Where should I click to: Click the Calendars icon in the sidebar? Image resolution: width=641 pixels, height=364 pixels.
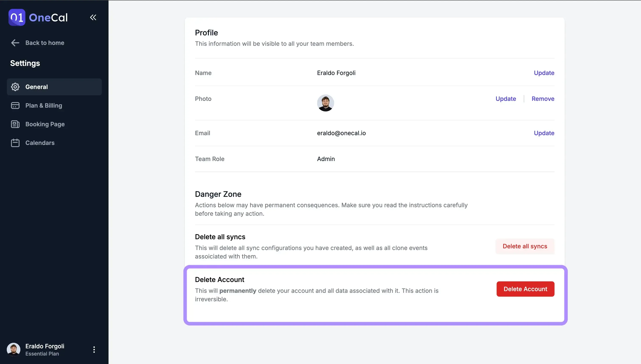(x=15, y=143)
